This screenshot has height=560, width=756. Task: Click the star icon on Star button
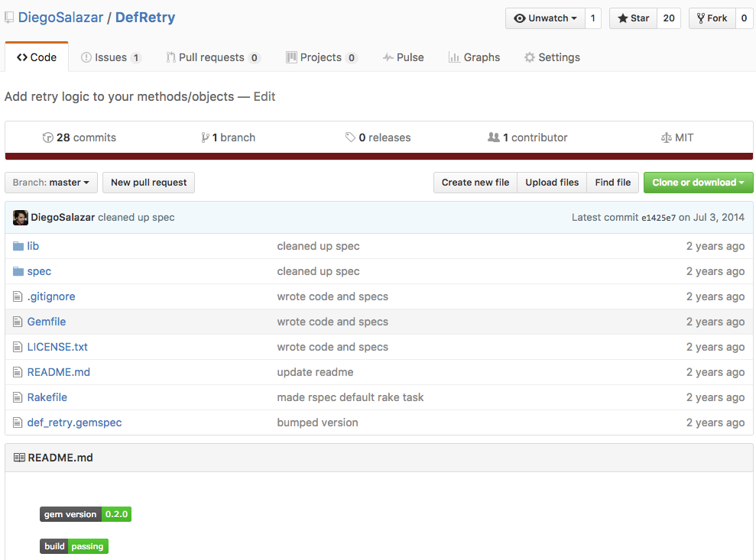(x=622, y=18)
